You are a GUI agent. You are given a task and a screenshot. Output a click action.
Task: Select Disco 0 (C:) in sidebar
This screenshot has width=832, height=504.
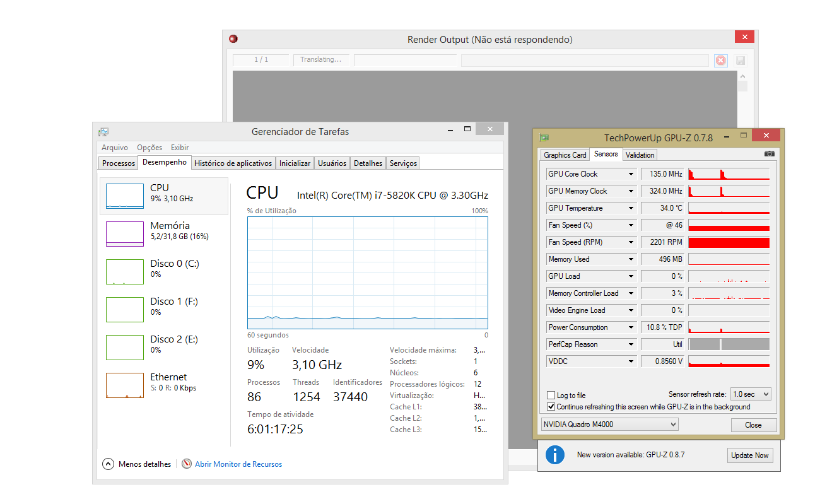164,272
